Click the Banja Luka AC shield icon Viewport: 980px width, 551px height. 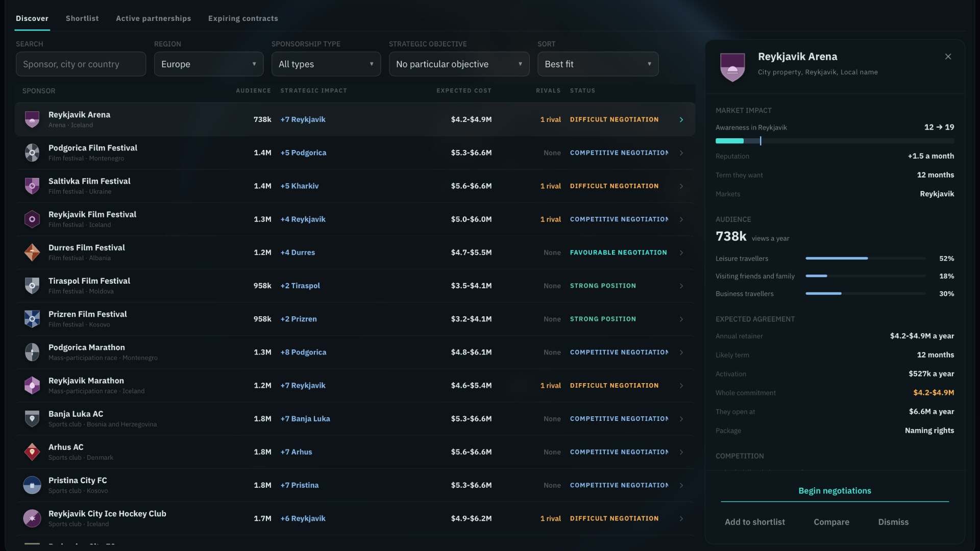point(32,419)
